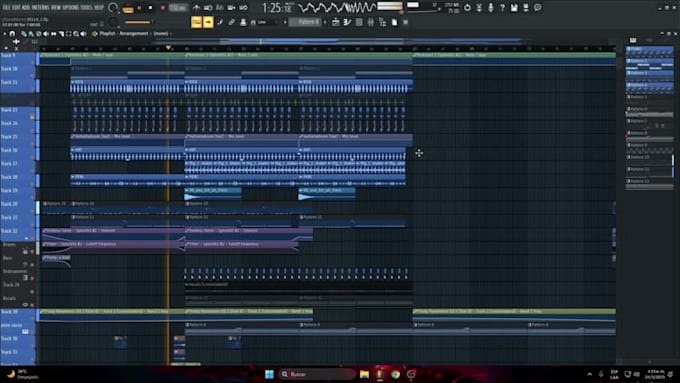
Task: Collapse Track 22 group arrow
Action: [x=26, y=238]
